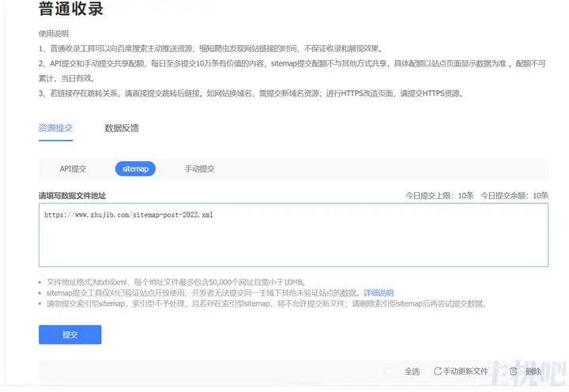
Task: Click the note about 索引型sitemap
Action: click(x=266, y=303)
